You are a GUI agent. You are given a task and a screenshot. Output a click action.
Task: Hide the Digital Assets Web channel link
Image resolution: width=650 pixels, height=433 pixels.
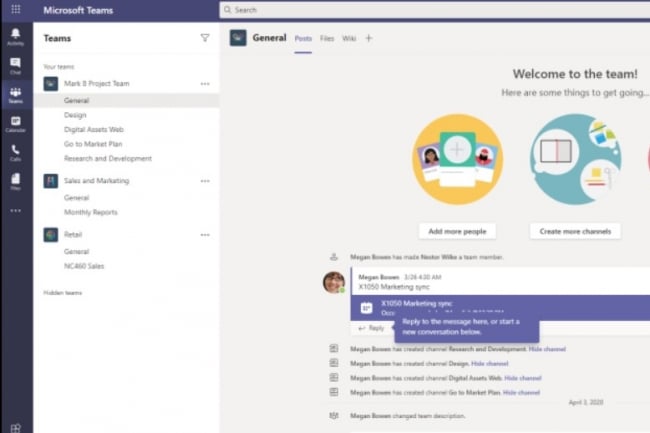(523, 378)
